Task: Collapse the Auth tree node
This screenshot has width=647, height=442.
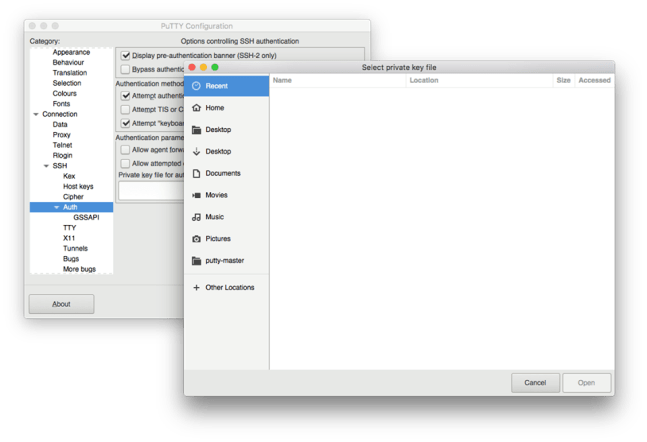Action: click(x=57, y=207)
